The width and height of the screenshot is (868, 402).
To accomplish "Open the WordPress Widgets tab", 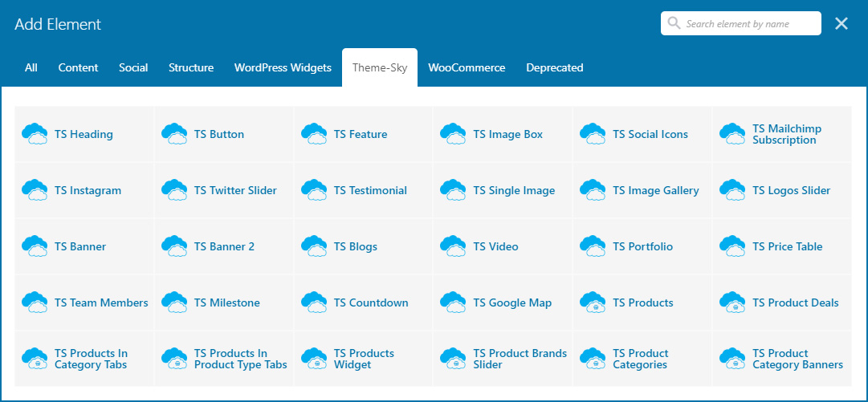I will (x=283, y=67).
